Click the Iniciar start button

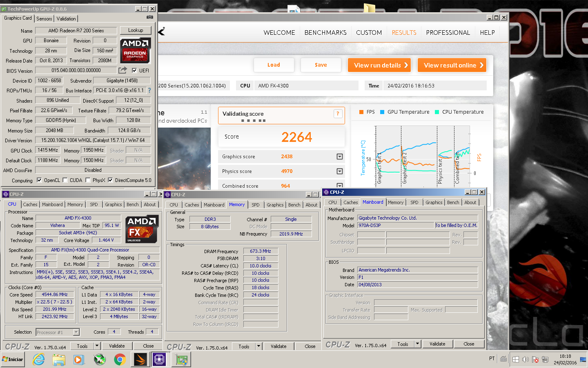[x=13, y=359]
